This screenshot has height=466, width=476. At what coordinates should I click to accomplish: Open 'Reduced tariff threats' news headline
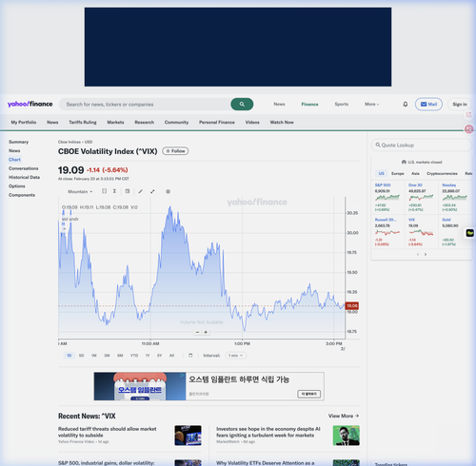point(108,432)
